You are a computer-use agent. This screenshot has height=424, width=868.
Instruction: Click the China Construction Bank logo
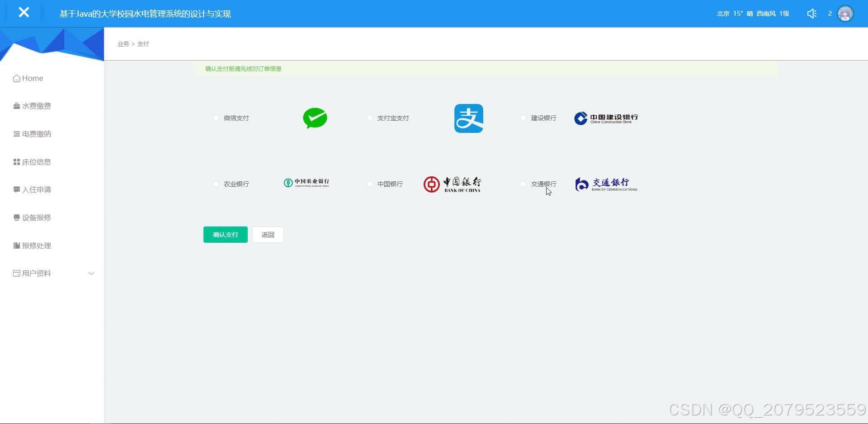point(606,118)
